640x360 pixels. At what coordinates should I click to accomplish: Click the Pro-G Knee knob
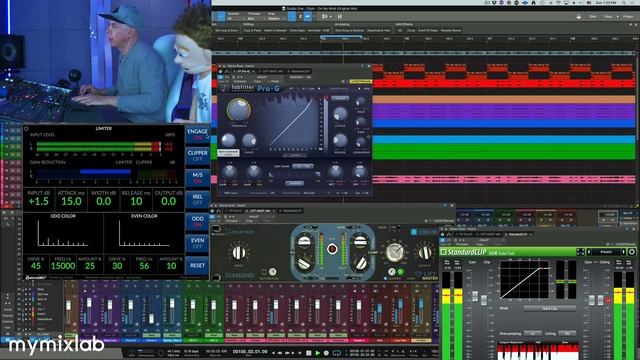tap(361, 122)
